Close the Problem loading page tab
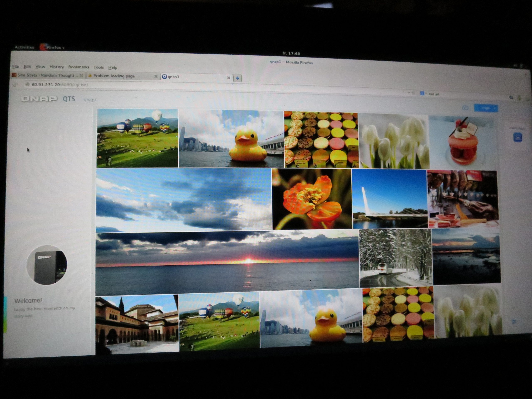532x399 pixels. point(156,76)
